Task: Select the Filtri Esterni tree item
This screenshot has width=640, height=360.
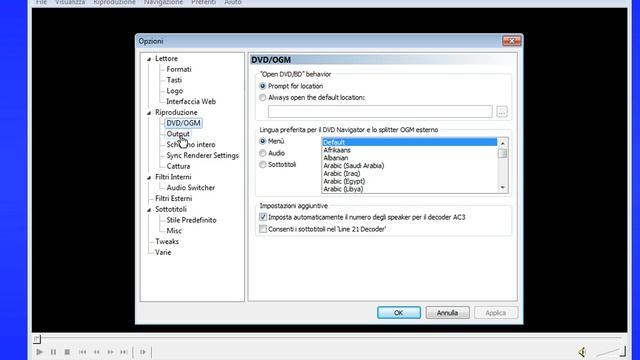Action: point(173,198)
